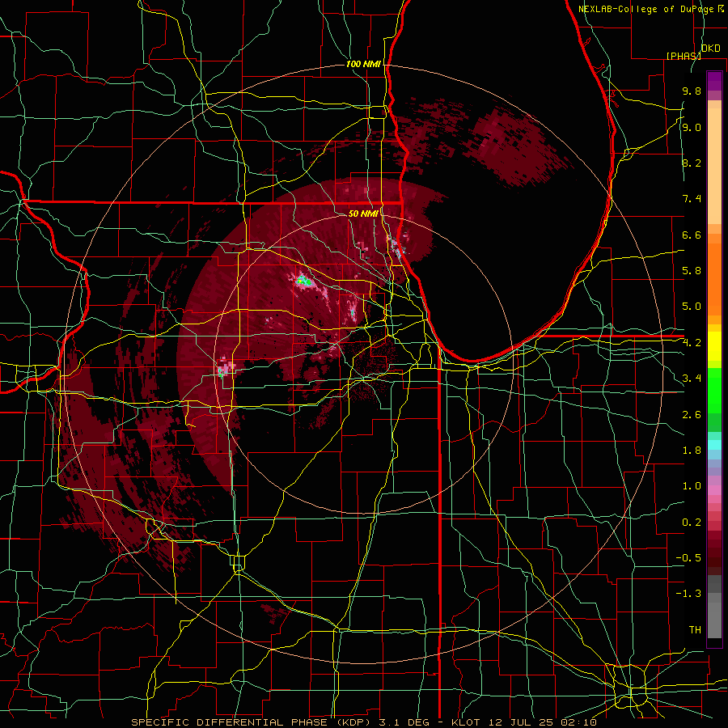Click the -0.5 legend value

(688, 558)
